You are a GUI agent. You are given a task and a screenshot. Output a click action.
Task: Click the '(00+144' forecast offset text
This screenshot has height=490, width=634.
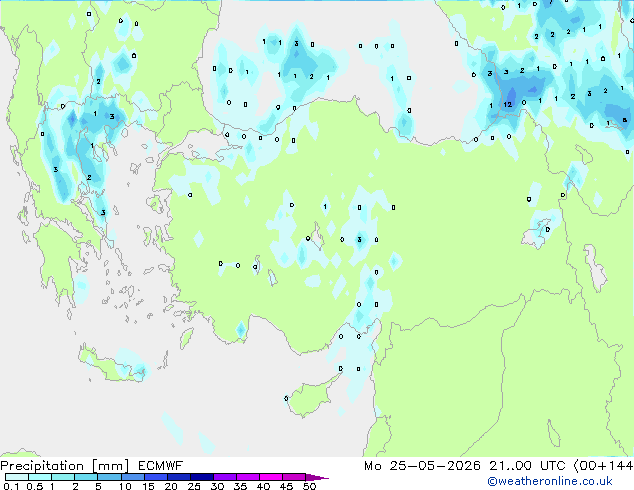click(603, 466)
